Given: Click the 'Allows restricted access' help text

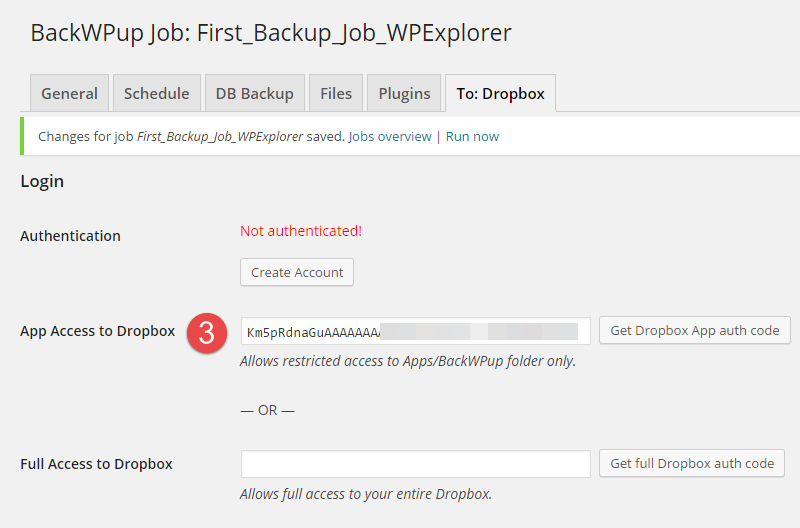Looking at the screenshot, I should (408, 361).
